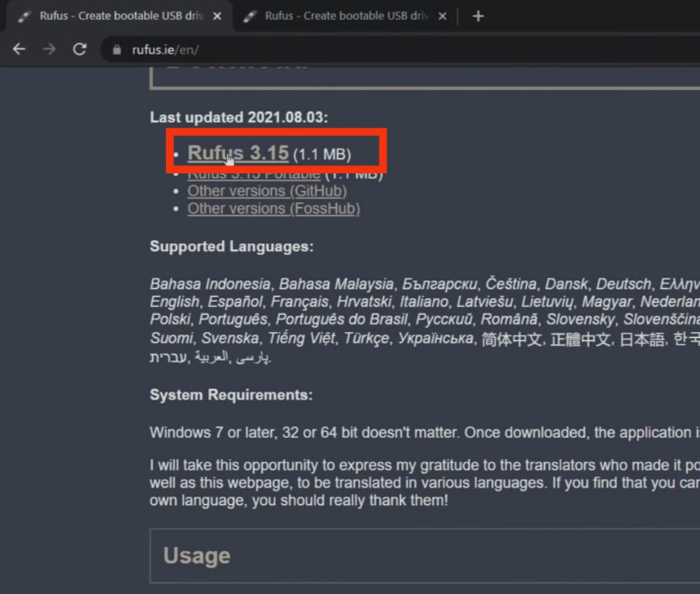Screen dimensions: 700x594
Task: Click the 'Português do Brasil' language text
Action: coord(341,319)
